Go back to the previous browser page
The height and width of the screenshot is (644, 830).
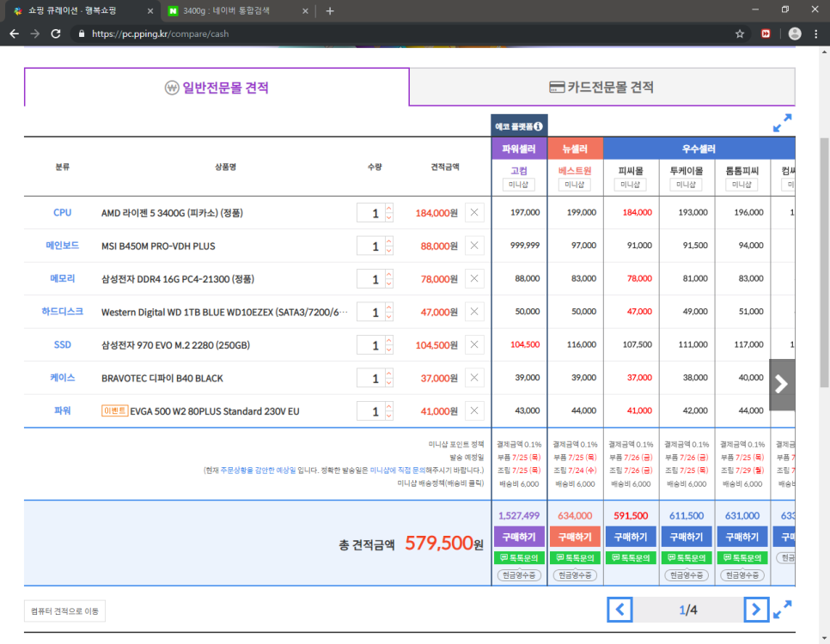pos(15,33)
